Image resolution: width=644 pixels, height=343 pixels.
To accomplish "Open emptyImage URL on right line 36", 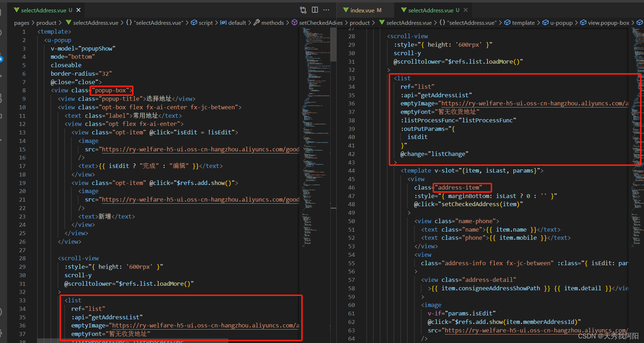I will tap(535, 103).
